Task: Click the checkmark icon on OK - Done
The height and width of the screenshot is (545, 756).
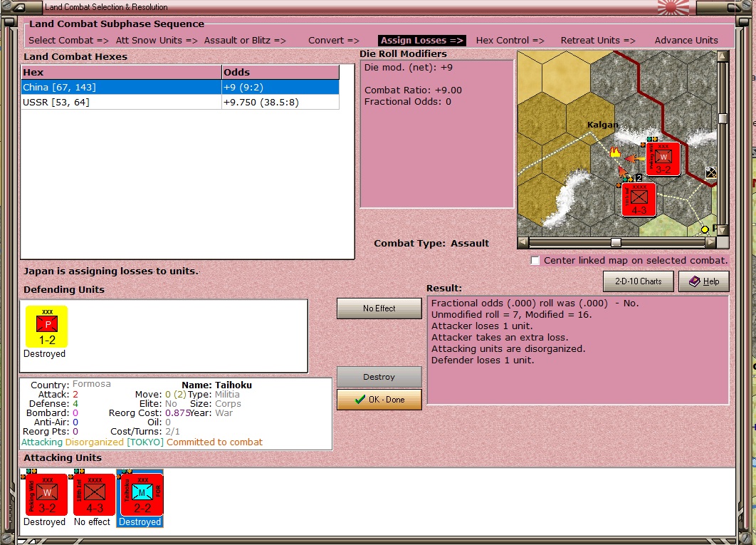Action: [359, 400]
